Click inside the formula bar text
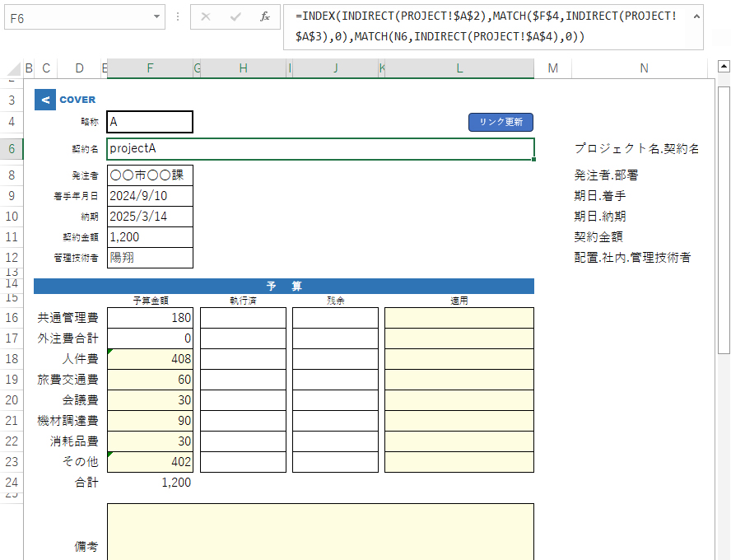Screen dimensions: 731x560 click(x=486, y=26)
